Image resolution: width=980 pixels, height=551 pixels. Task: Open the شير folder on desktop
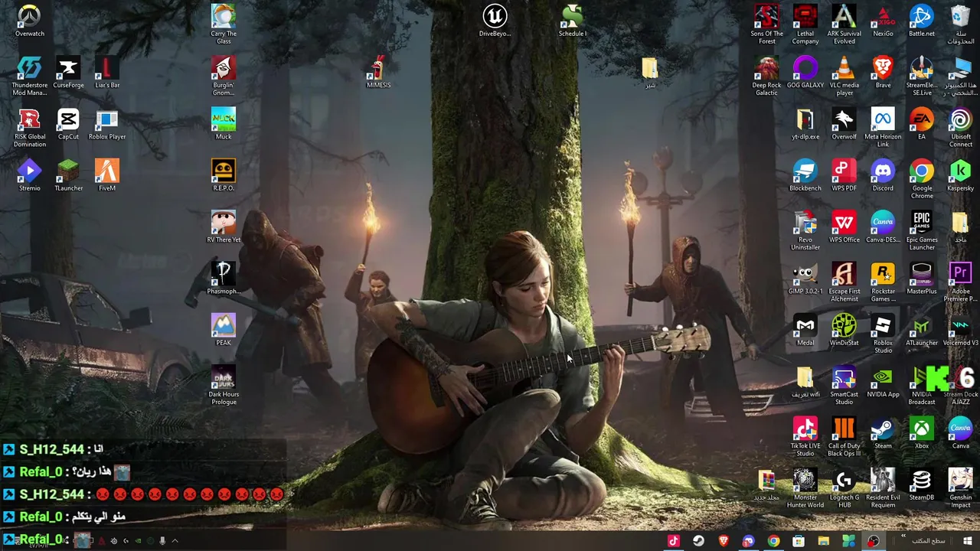coord(650,72)
